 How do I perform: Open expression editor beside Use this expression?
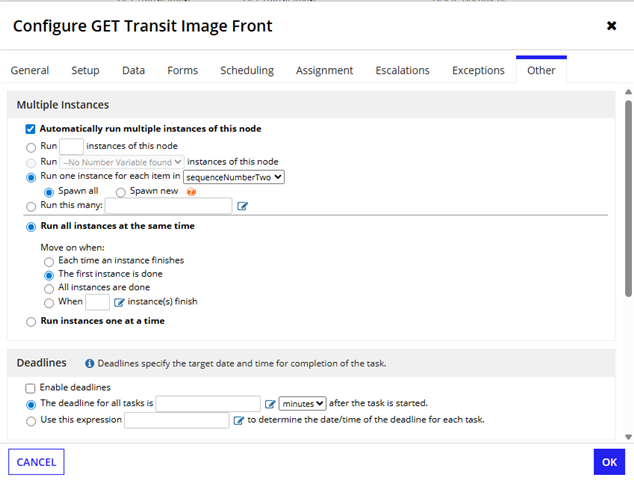(x=239, y=421)
